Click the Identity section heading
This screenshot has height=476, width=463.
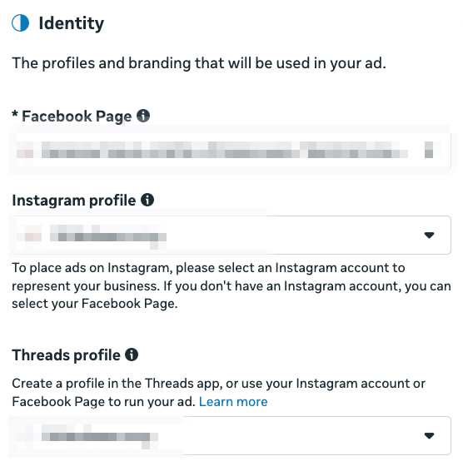coord(72,23)
